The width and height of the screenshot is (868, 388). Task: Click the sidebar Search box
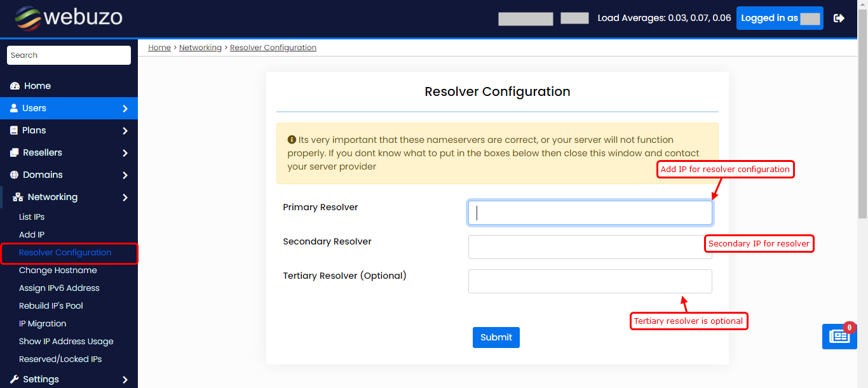click(69, 55)
